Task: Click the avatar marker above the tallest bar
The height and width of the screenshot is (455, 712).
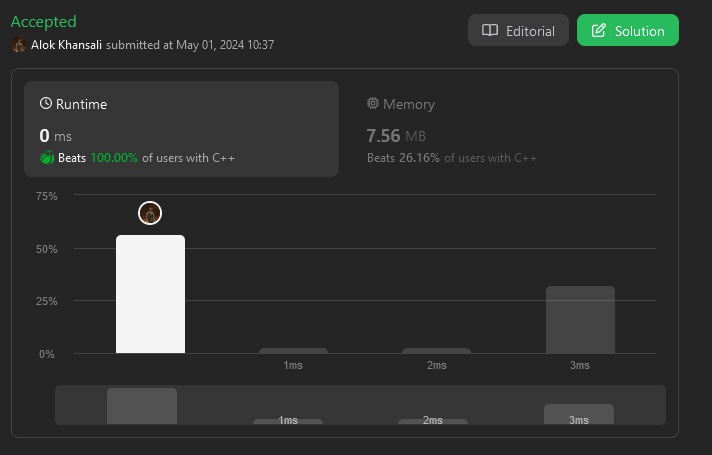Action: [x=150, y=213]
